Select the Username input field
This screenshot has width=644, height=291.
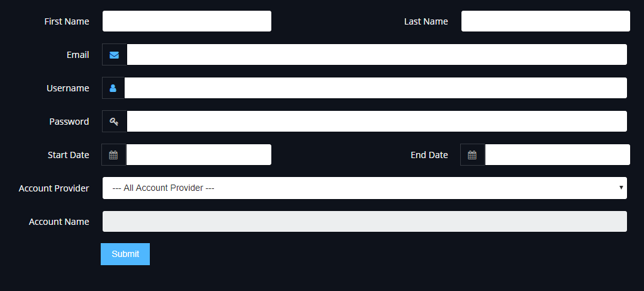[375, 88]
